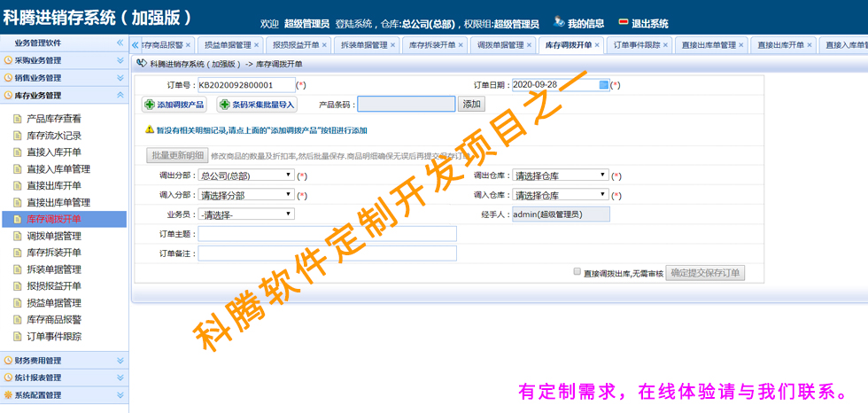Image resolution: width=868 pixels, height=413 pixels.
Task: Click the user icon beside 我的信息
Action: tap(559, 23)
